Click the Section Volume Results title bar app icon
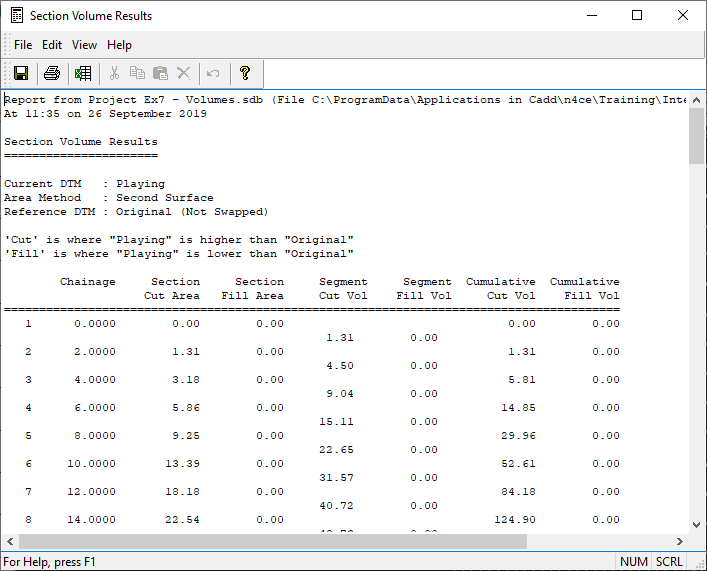The image size is (707, 571). click(x=17, y=15)
